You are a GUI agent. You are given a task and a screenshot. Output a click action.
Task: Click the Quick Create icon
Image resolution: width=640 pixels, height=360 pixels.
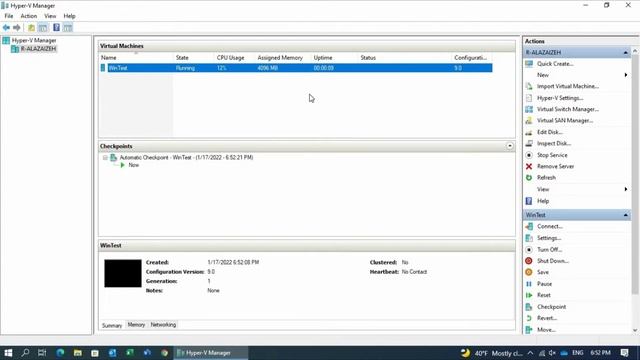529,64
